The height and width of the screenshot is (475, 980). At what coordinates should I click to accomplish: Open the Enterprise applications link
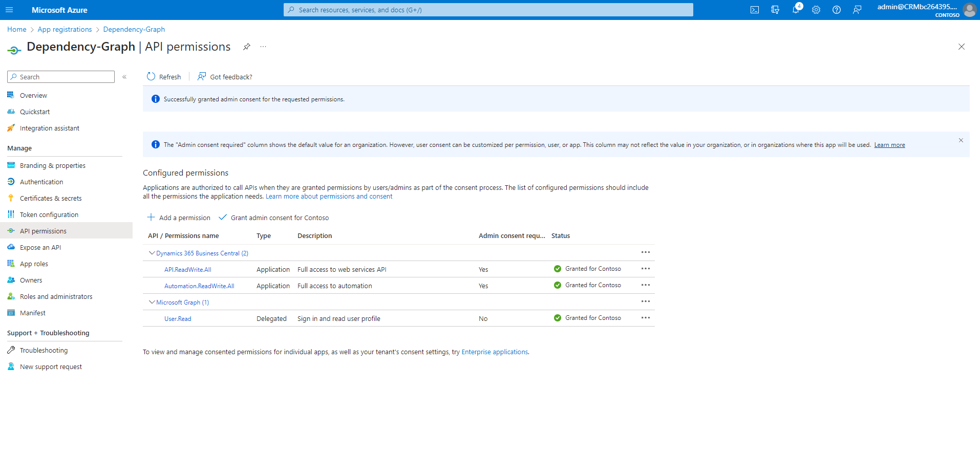click(x=495, y=352)
